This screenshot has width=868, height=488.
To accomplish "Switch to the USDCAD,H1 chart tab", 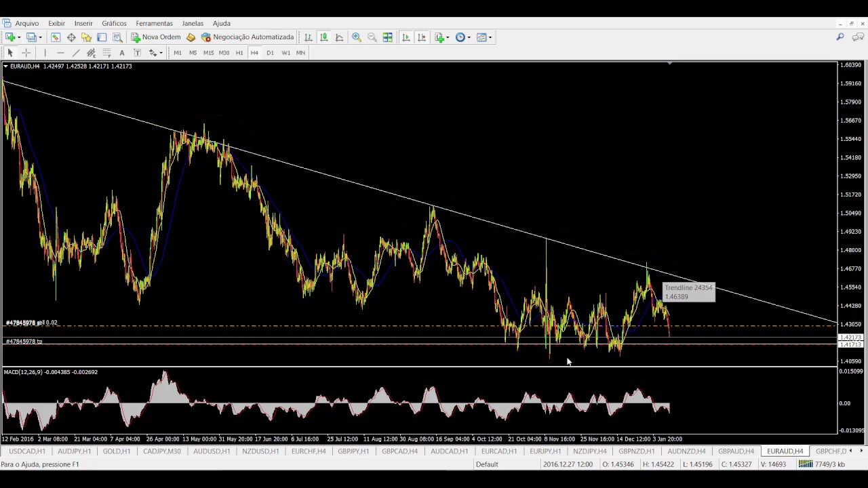I will coord(27,451).
